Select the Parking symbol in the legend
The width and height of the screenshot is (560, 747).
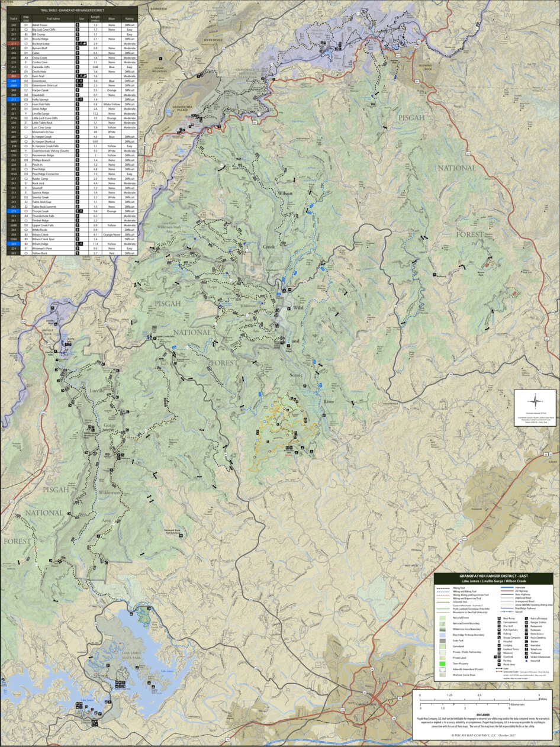point(499,661)
